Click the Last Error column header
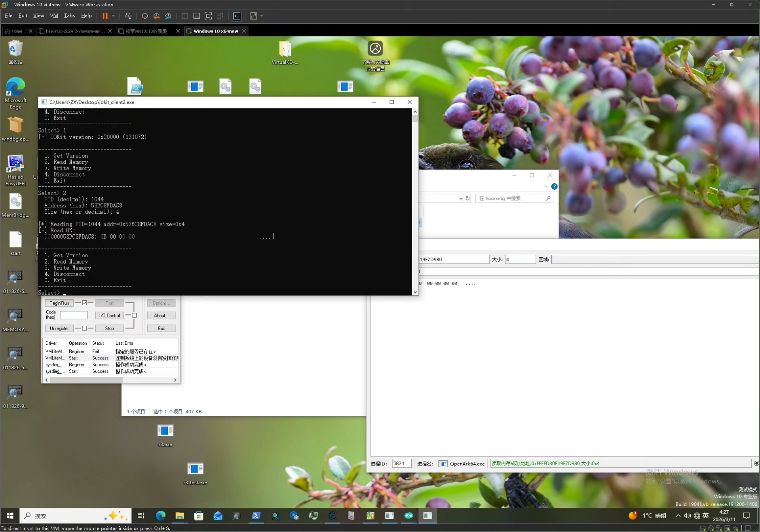Viewport: 760px width, 532px height. point(124,343)
